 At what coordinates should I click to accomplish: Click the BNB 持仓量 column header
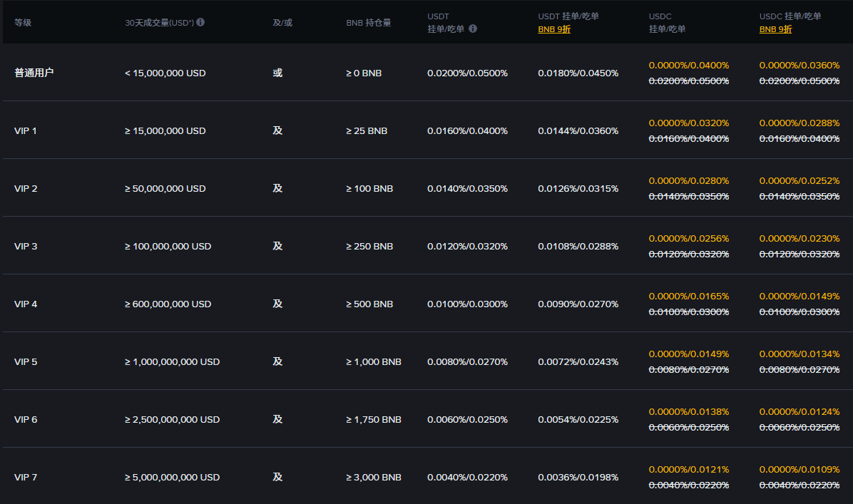pos(368,23)
